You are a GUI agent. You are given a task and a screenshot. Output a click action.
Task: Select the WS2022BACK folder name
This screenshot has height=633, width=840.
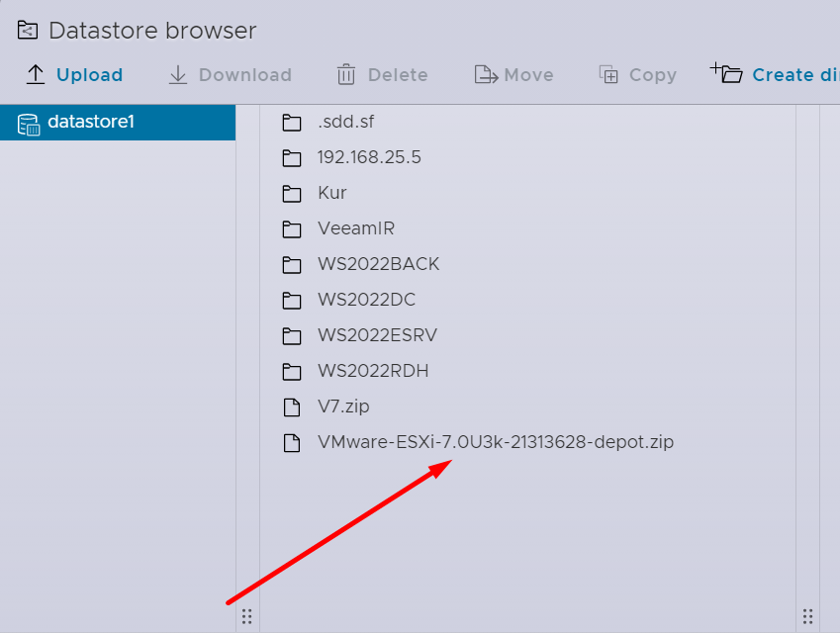(379, 264)
